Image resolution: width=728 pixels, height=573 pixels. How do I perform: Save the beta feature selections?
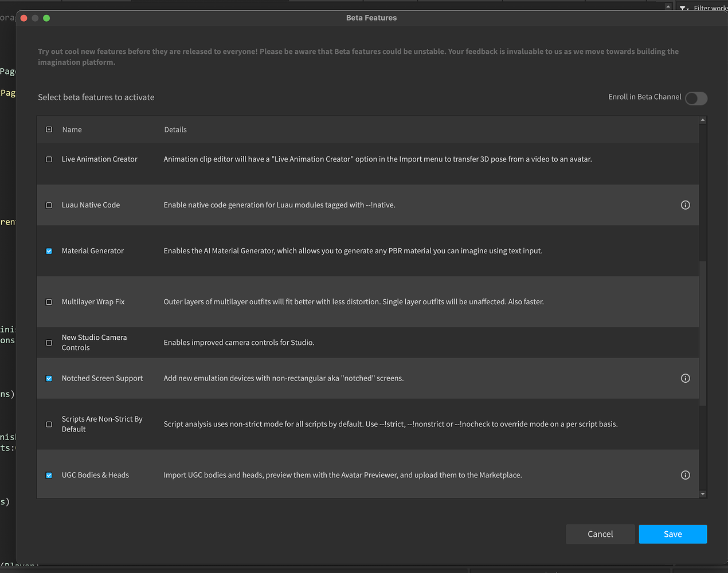(672, 534)
